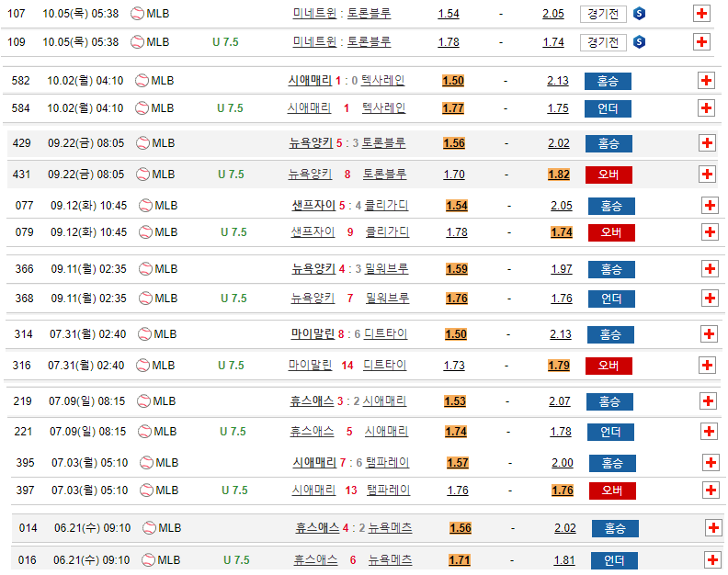Click the blue S badge in row 107
This screenshot has width=728, height=575.
[x=640, y=14]
